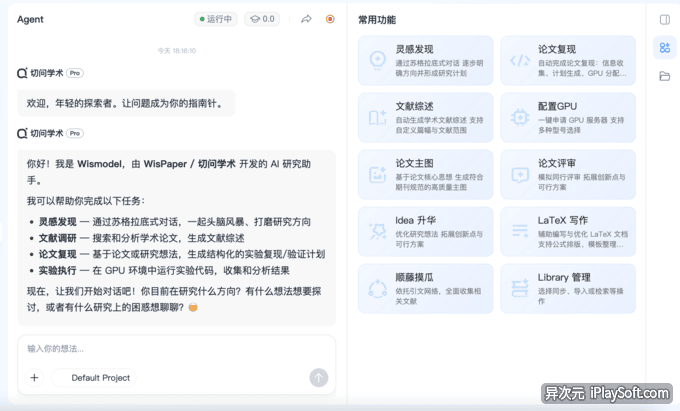The image size is (680, 411).
Task: Click the first 切问学术 logo icon
Action: pos(22,73)
